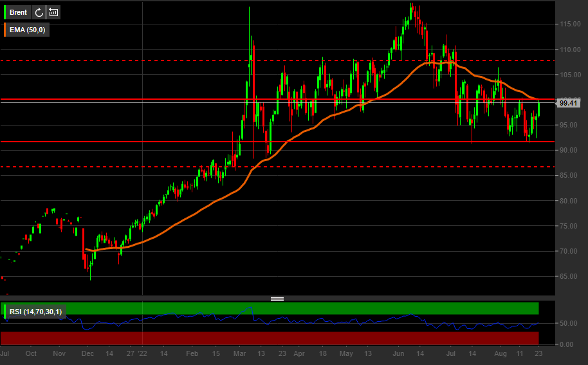Click the 110.00 price axis label

coord(570,50)
